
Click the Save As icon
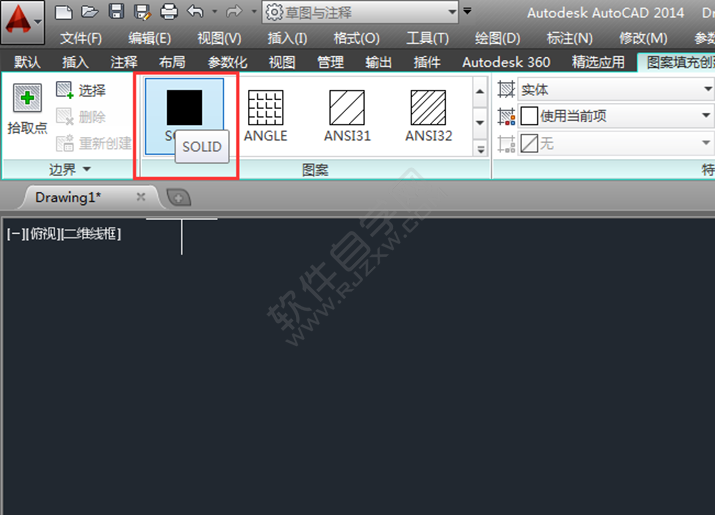(x=142, y=12)
